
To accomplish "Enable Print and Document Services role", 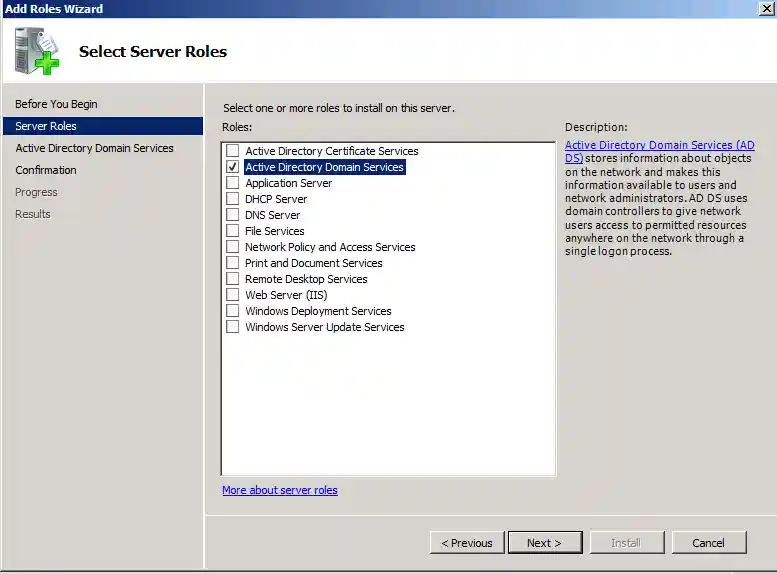I will pyautogui.click(x=232, y=263).
